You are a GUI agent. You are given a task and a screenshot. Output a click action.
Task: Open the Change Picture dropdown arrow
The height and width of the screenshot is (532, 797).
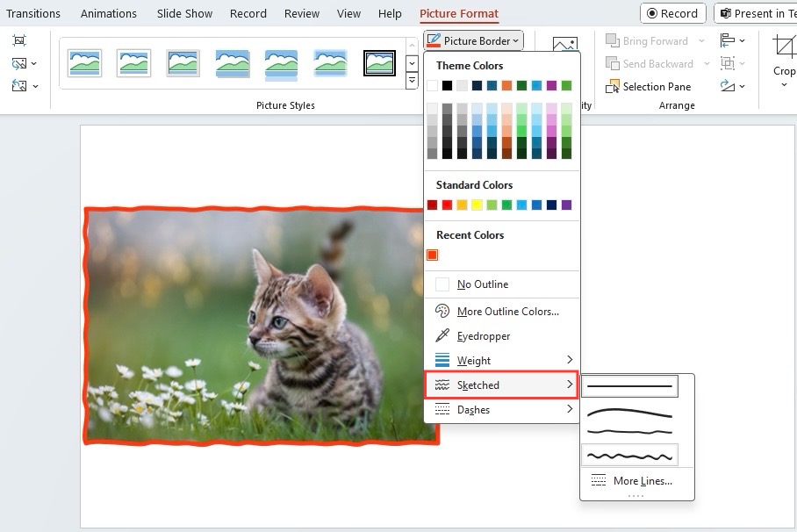34,63
